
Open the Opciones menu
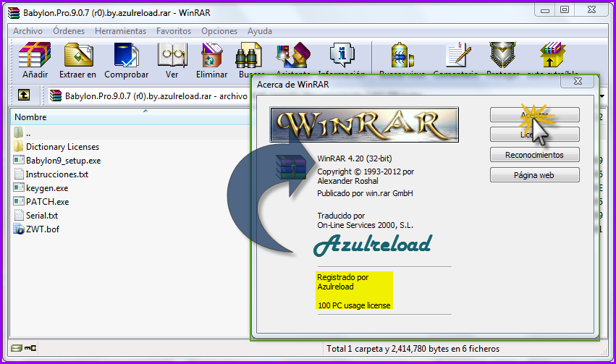(x=219, y=31)
